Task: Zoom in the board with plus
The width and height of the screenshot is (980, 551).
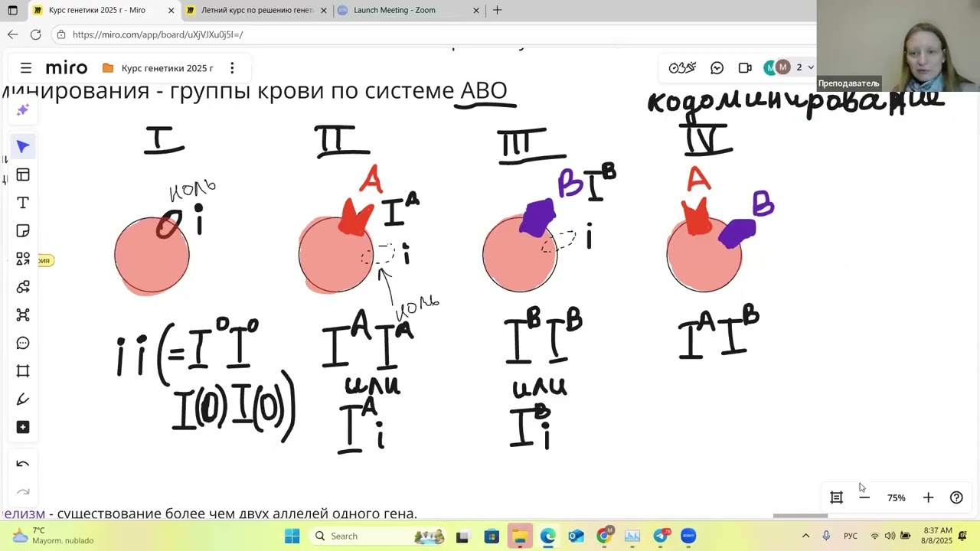Action: coord(928,497)
